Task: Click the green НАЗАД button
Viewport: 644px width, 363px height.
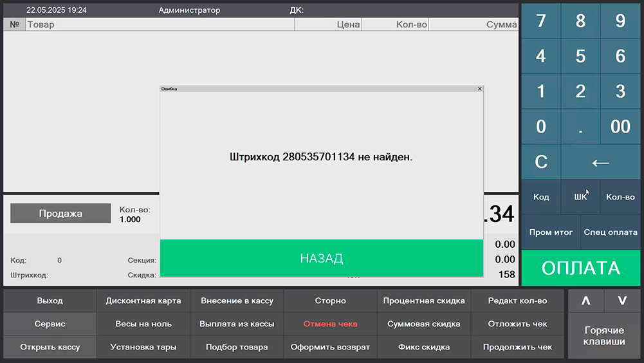Action: 321,258
